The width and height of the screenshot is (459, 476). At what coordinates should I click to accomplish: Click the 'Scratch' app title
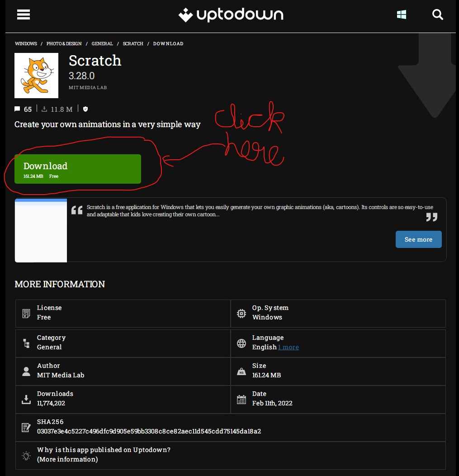tap(95, 61)
